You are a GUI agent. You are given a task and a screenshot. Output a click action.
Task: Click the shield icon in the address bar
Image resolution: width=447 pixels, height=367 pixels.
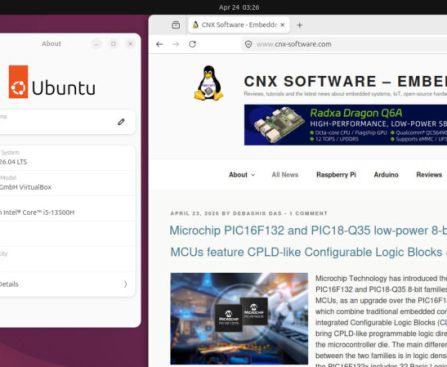[248, 44]
